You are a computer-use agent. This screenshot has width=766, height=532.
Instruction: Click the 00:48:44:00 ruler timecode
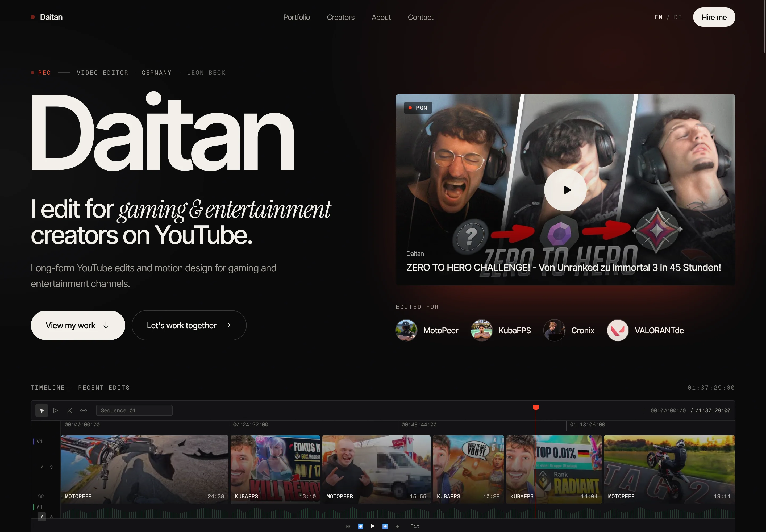(x=419, y=425)
